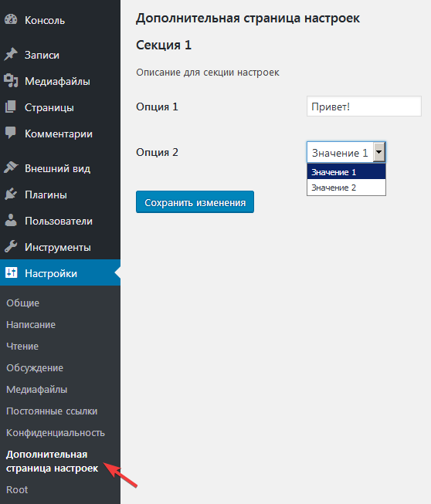This screenshot has height=504, width=431.
Task: Open the Написание settings submenu link
Action: coord(31,325)
